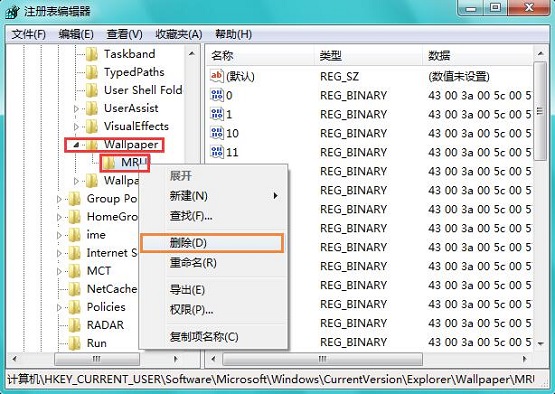Select the (数值未设置) data cell

tap(459, 76)
